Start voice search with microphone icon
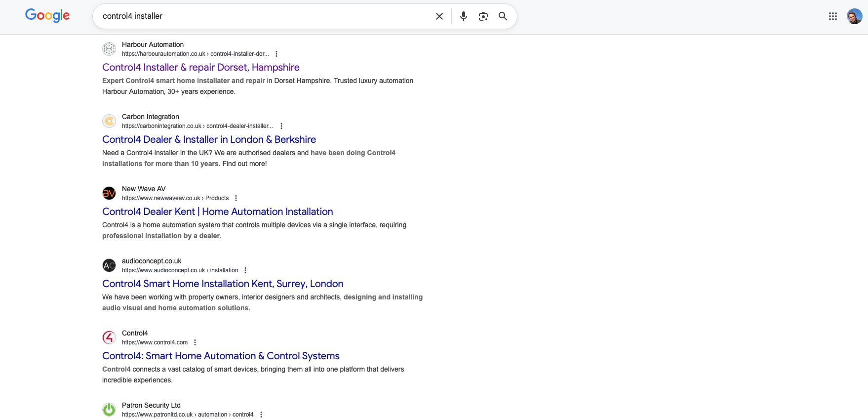 [x=463, y=16]
